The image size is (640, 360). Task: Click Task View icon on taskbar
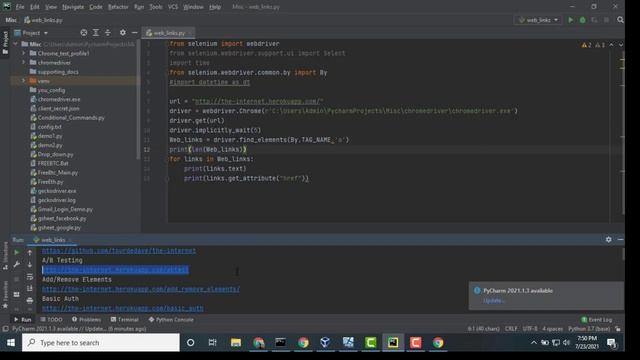click(x=212, y=342)
